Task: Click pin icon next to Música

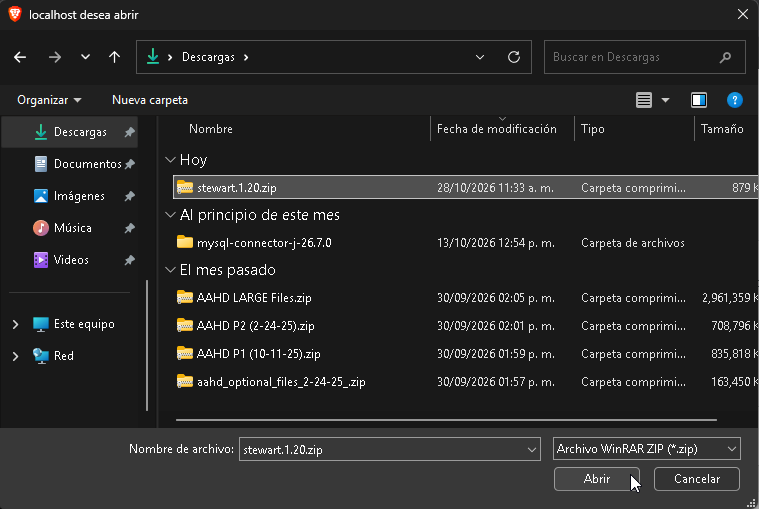Action: pyautogui.click(x=129, y=228)
